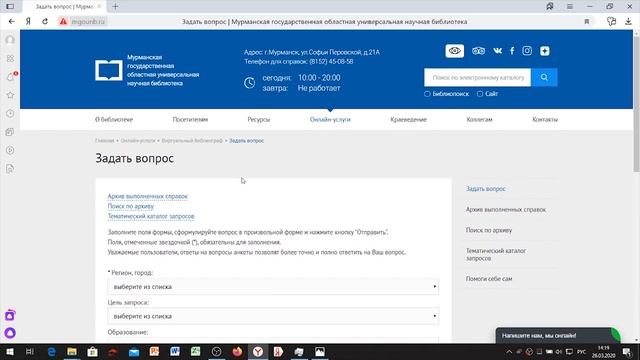
Task: Add page bookmark in address bar
Action: point(587,22)
